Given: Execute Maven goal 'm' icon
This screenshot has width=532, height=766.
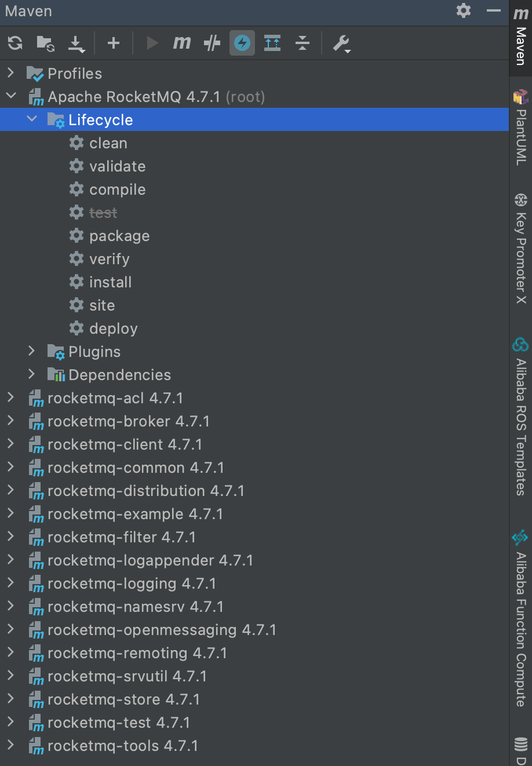Looking at the screenshot, I should [x=182, y=43].
